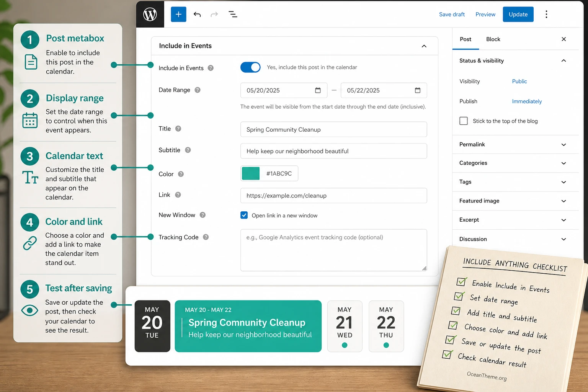Click the Title field with Spring Community Cleanup
The image size is (588, 392).
pyautogui.click(x=333, y=129)
